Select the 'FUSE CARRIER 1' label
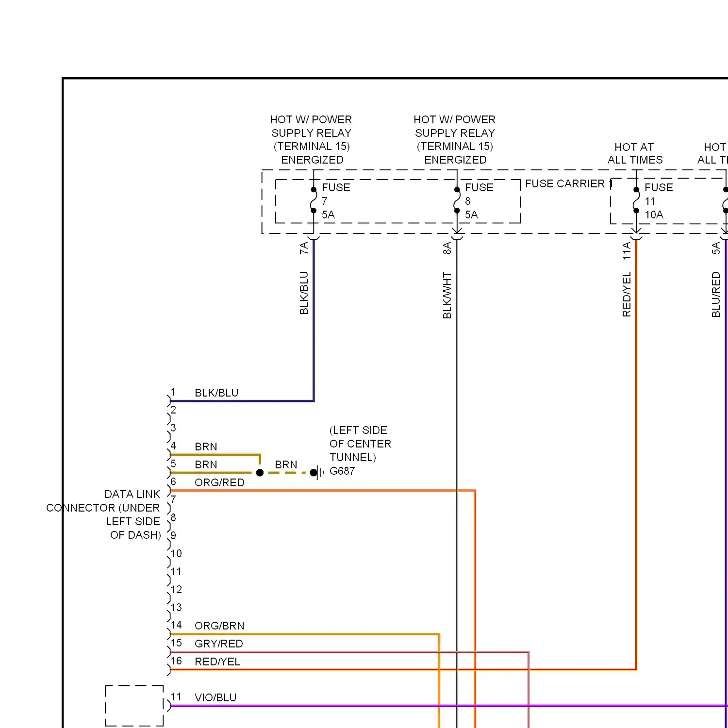 tap(569, 183)
